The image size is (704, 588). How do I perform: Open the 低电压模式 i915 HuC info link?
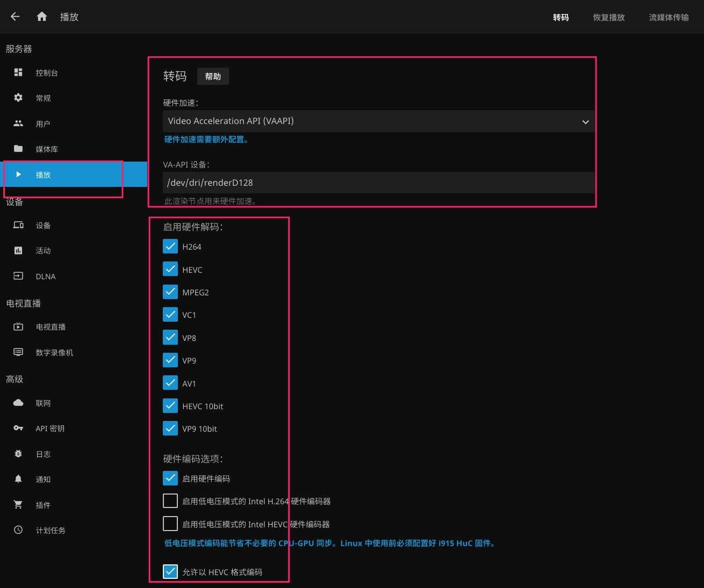[x=330, y=543]
